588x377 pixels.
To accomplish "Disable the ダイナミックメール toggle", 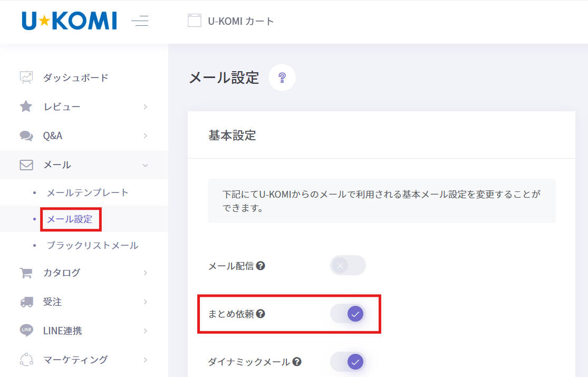I will point(348,362).
